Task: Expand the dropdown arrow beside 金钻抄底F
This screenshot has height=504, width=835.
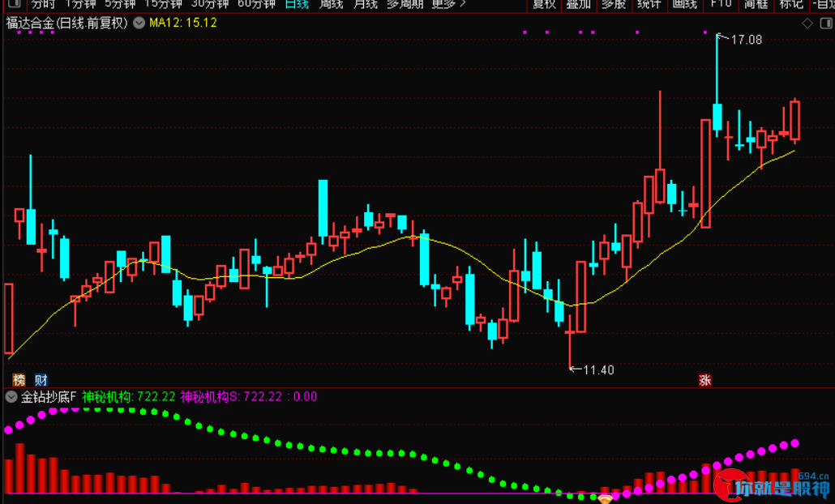Action: (11, 396)
